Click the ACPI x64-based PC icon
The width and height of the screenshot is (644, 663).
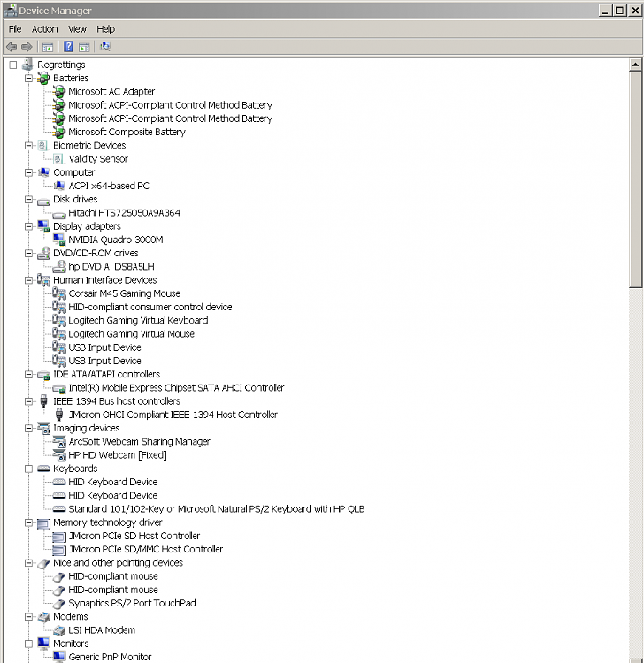coord(59,186)
